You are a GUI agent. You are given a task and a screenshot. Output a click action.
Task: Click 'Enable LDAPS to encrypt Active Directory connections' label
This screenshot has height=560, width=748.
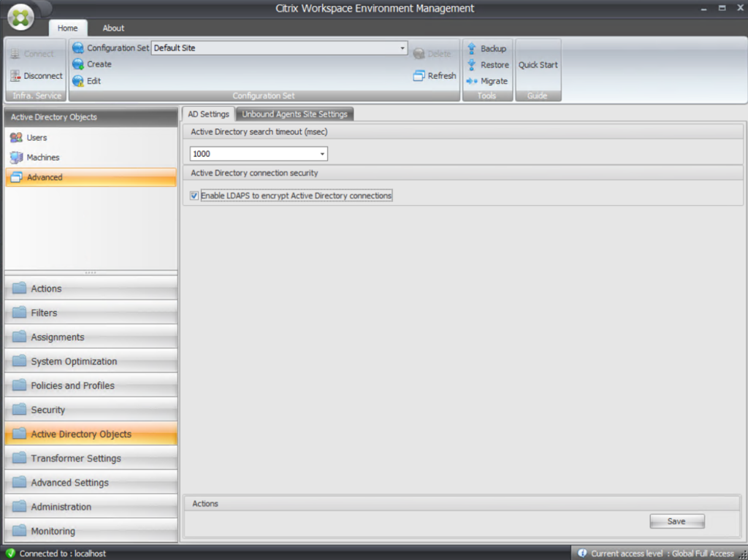pos(297,196)
